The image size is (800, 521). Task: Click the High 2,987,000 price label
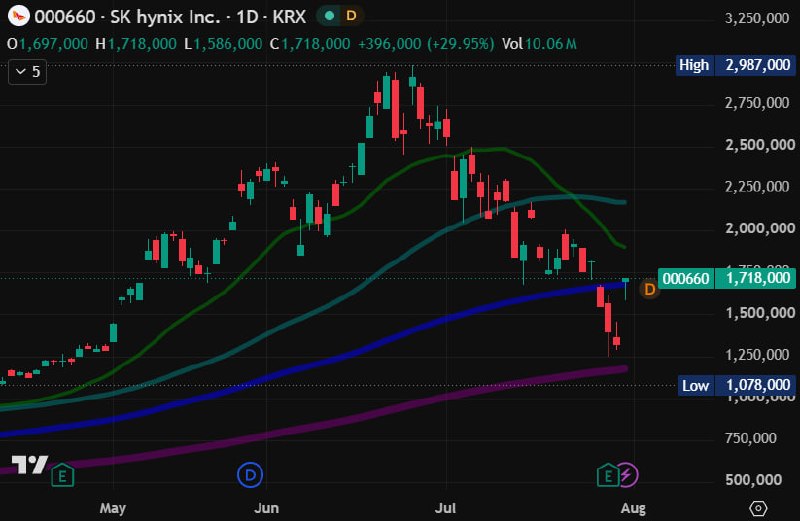pyautogui.click(x=735, y=65)
